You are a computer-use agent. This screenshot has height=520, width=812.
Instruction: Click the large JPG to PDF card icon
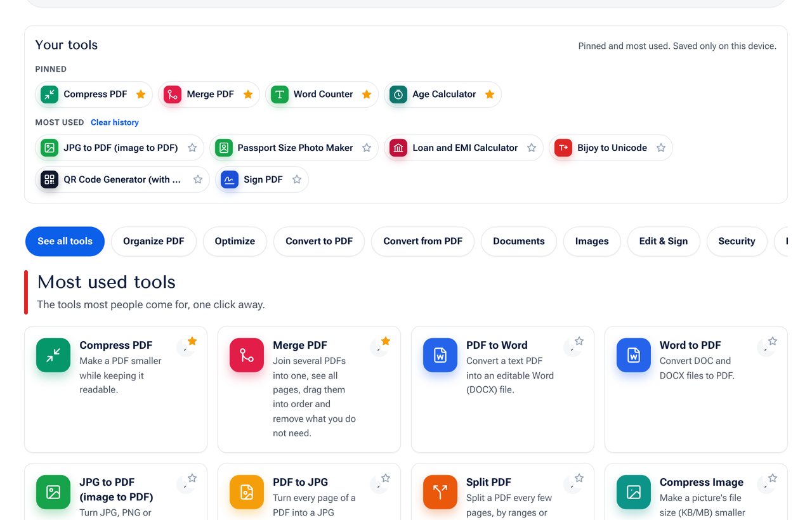click(53, 492)
